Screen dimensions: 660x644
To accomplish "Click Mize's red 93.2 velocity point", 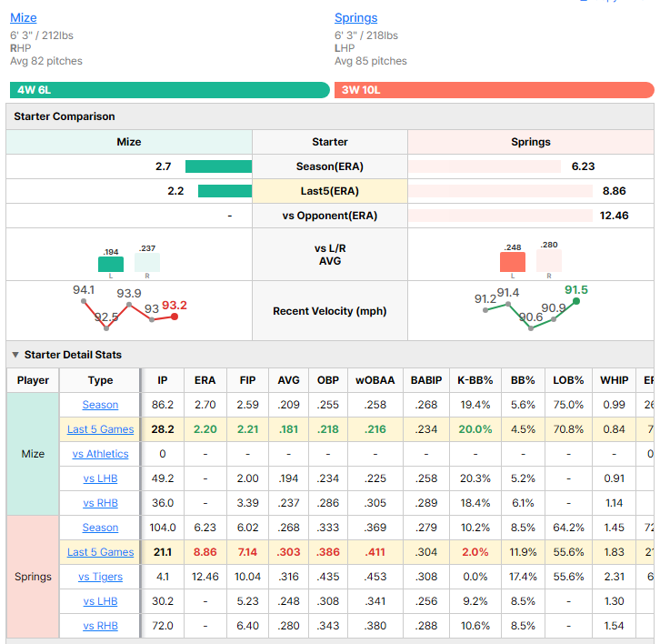I will click(x=175, y=317).
